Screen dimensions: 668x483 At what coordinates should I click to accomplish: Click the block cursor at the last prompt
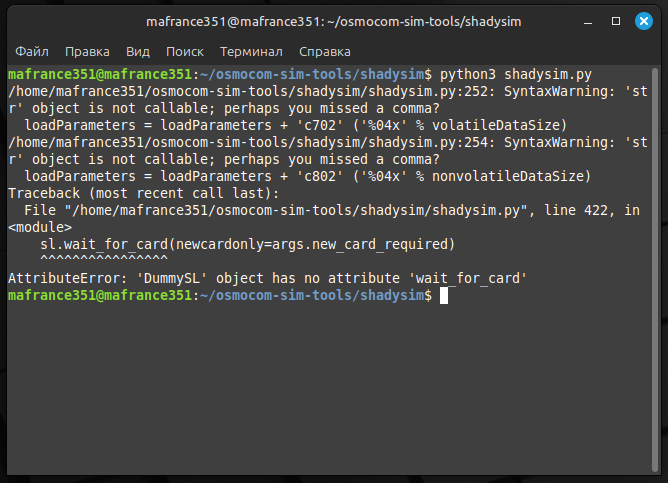(x=444, y=296)
